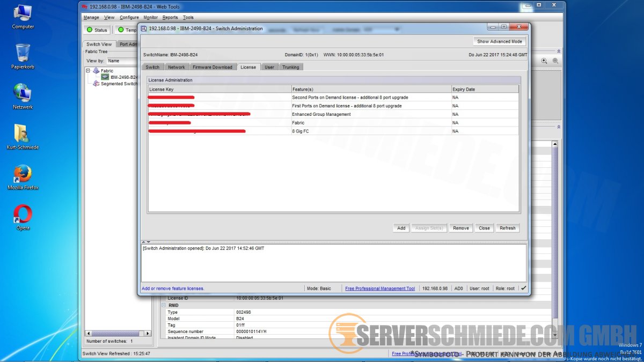Open the Configure menu
Screen dimensions: 644x362
point(129,18)
